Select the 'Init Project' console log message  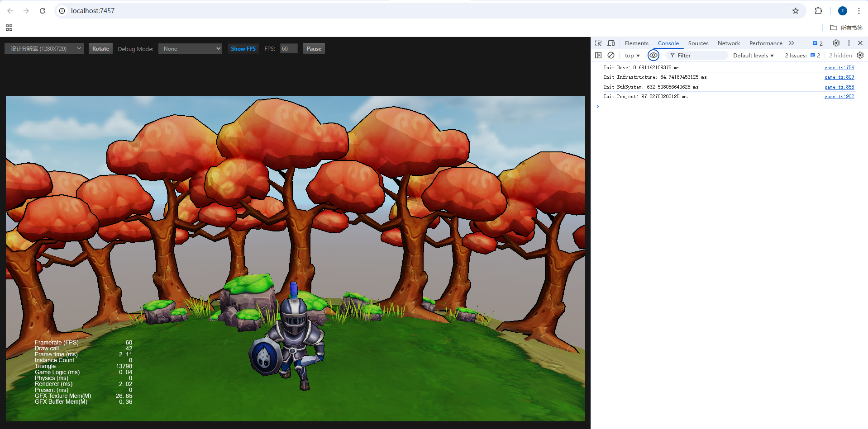[x=645, y=97]
